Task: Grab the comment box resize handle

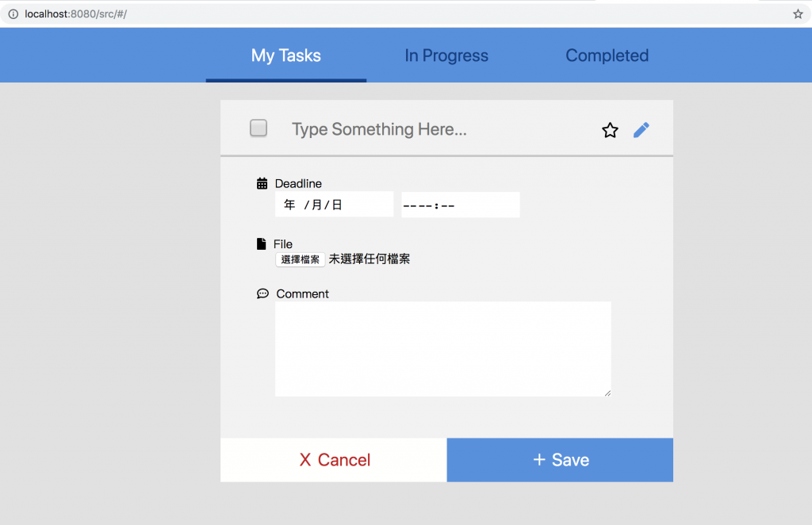Action: point(607,393)
